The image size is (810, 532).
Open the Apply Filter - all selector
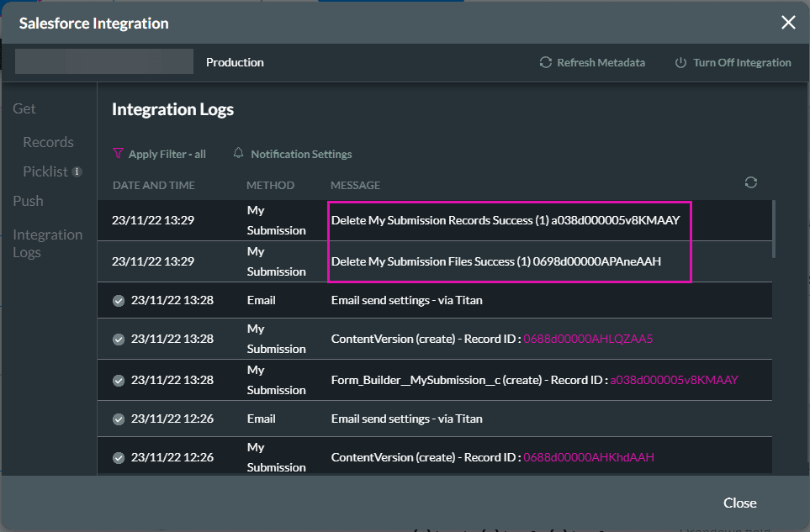(166, 154)
